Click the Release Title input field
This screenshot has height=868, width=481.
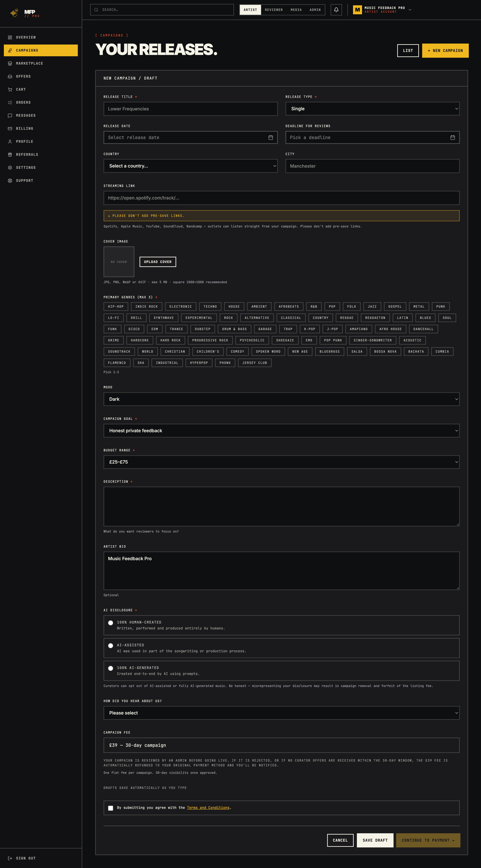pos(191,109)
